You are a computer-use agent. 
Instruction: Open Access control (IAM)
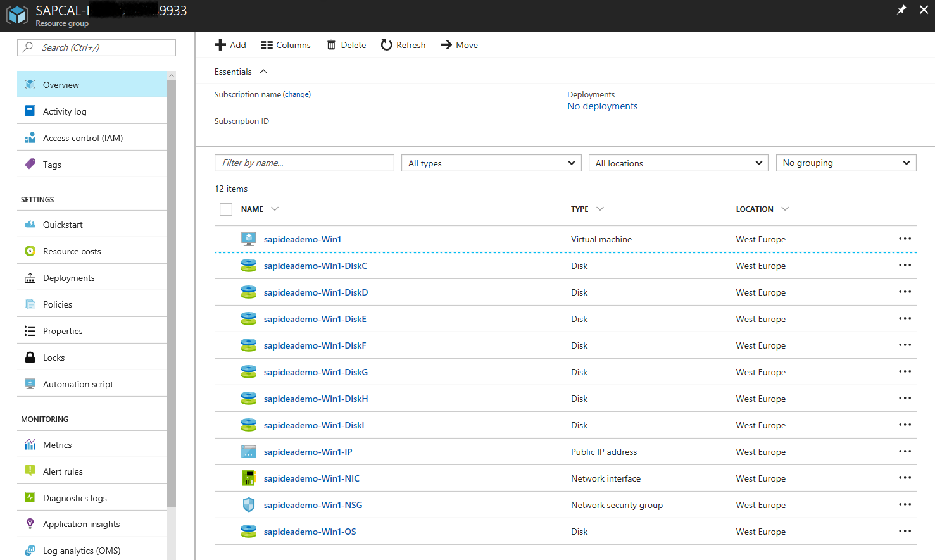click(92, 138)
